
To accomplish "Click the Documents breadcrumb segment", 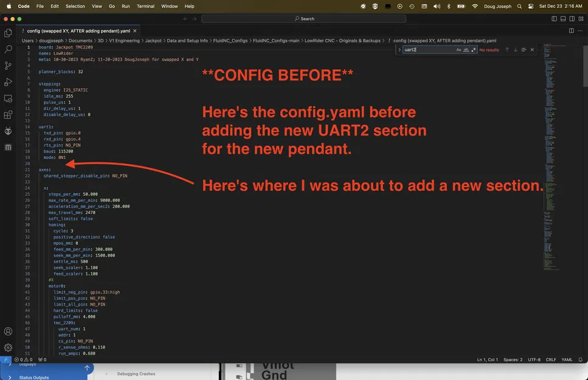I will click(x=80, y=41).
